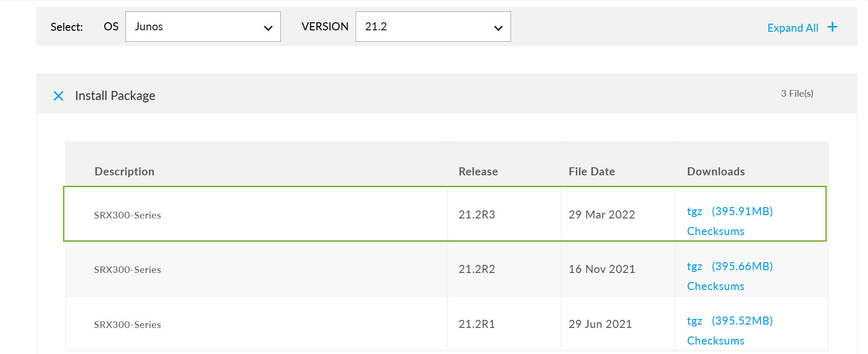This screenshot has width=868, height=354.
Task: Click the Release column header
Action: 478,172
